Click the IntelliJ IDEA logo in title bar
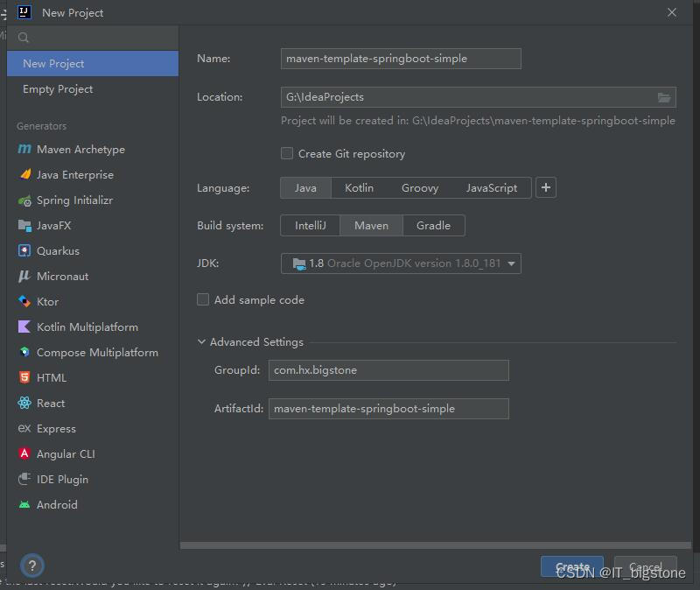The image size is (700, 590). tap(24, 12)
